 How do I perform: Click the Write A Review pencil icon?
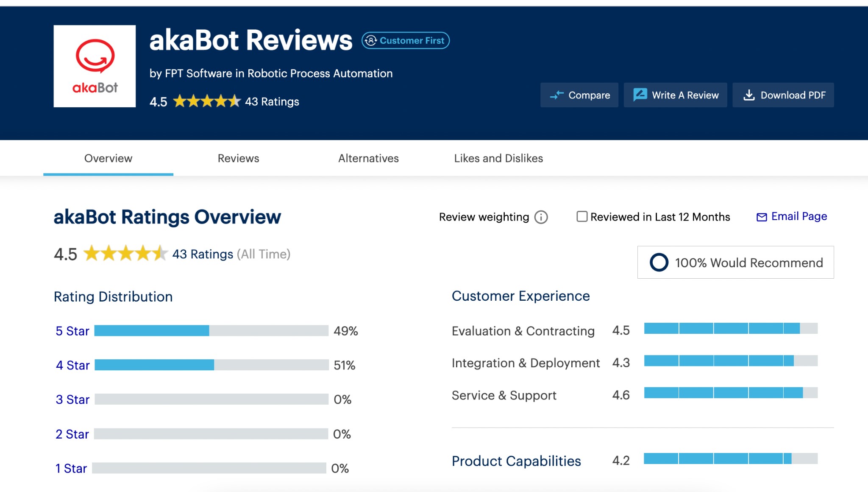tap(640, 95)
